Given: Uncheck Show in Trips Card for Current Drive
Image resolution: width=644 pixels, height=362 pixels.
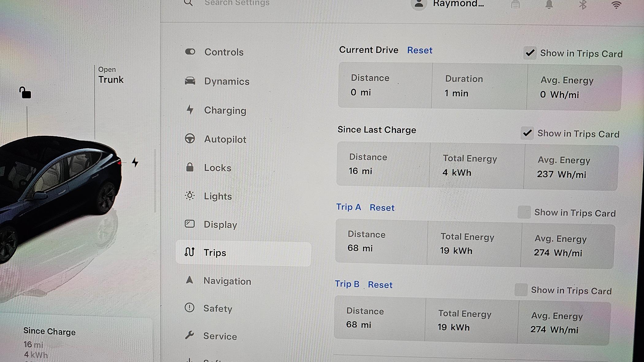Looking at the screenshot, I should click(x=530, y=53).
